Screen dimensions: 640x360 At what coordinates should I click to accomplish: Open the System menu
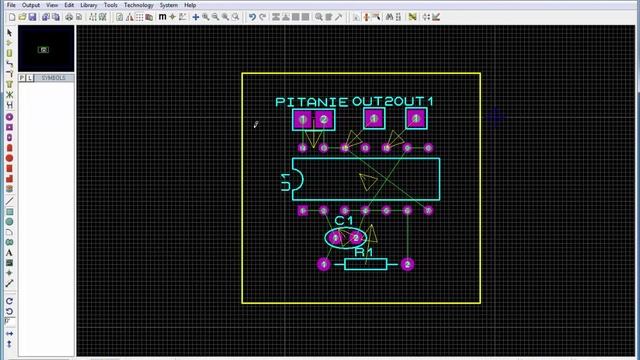(169, 5)
